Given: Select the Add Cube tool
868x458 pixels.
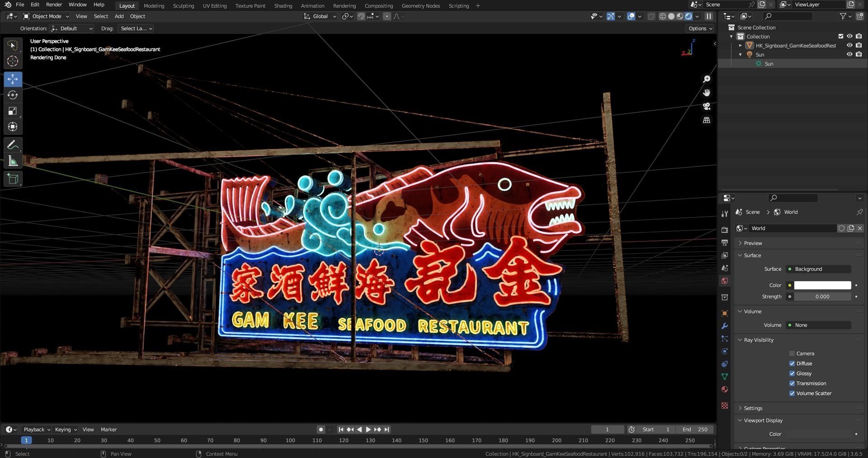Looking at the screenshot, I should tap(13, 179).
